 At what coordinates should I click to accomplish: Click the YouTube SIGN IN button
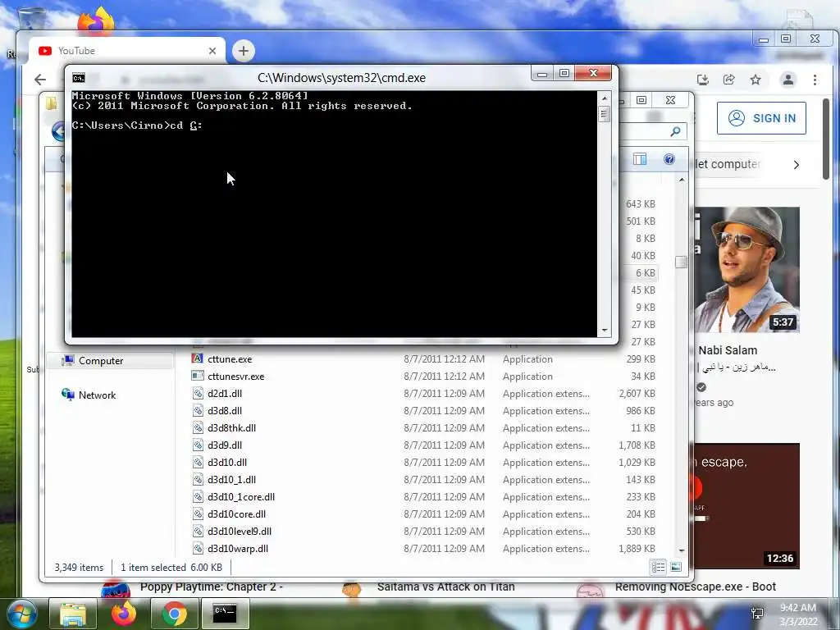[x=761, y=118]
